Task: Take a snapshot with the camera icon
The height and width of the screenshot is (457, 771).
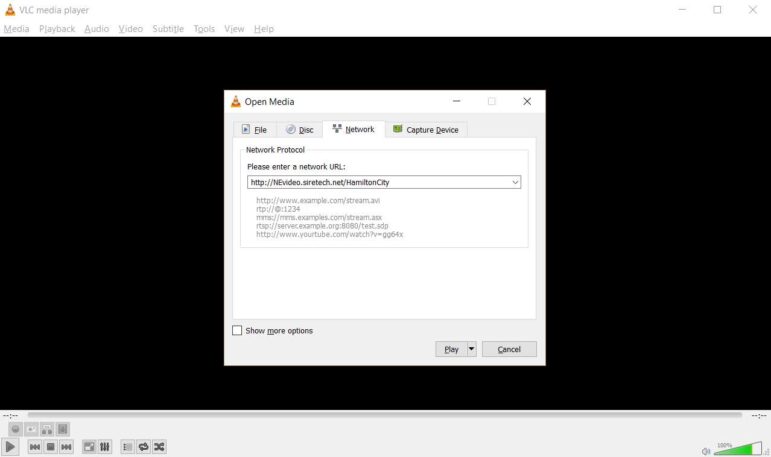Action: coord(31,429)
